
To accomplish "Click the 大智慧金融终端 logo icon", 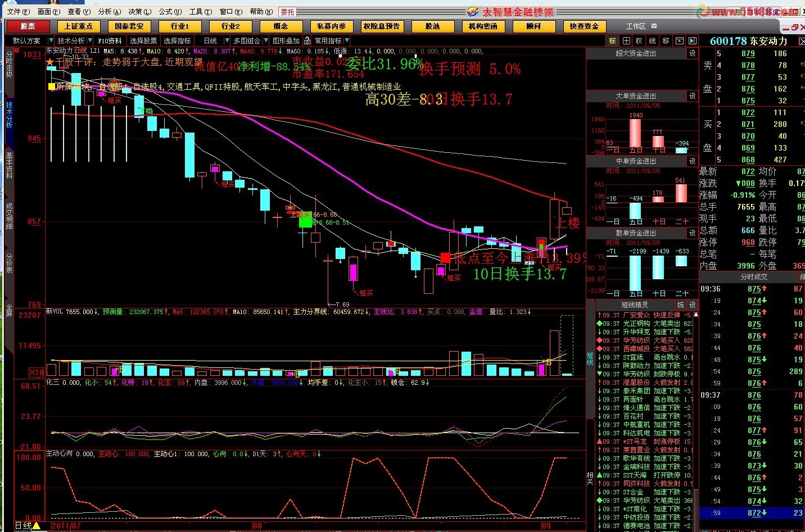I will click(x=473, y=12).
